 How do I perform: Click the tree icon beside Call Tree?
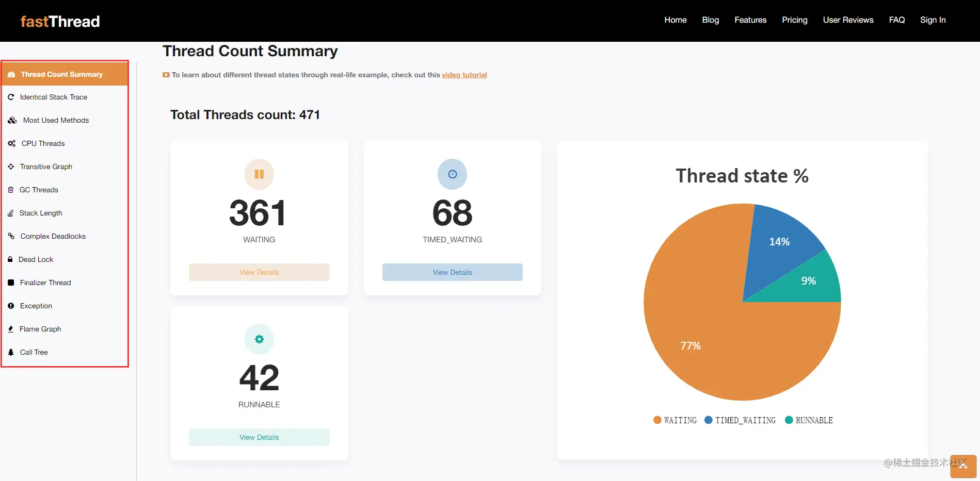pos(11,352)
